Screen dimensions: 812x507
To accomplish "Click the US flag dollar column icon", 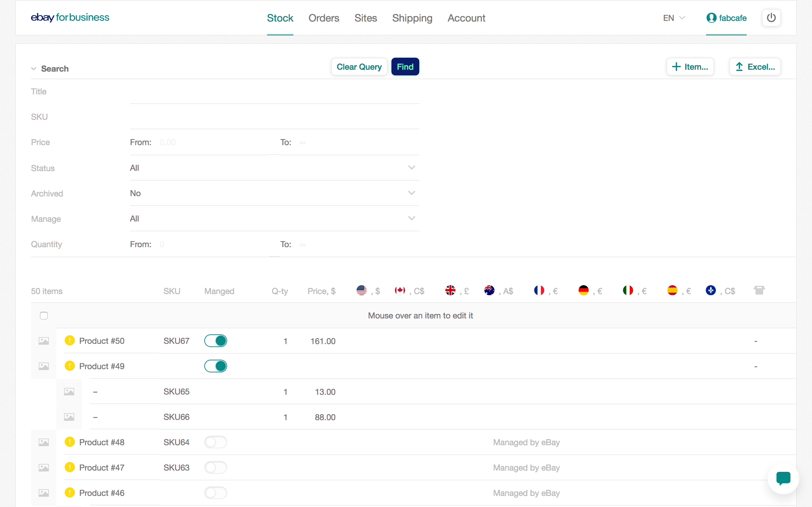I will (361, 290).
